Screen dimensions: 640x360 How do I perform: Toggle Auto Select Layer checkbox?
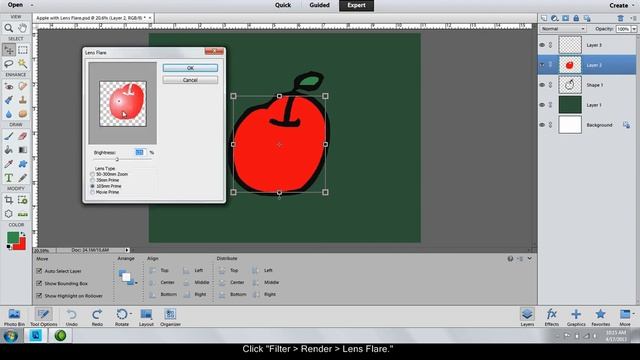39,271
